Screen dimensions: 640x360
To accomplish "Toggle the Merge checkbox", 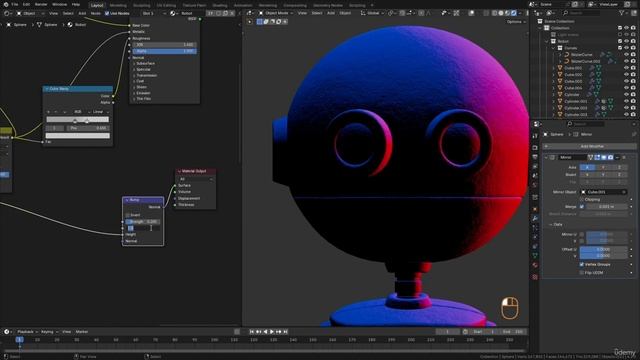I will tap(582, 207).
